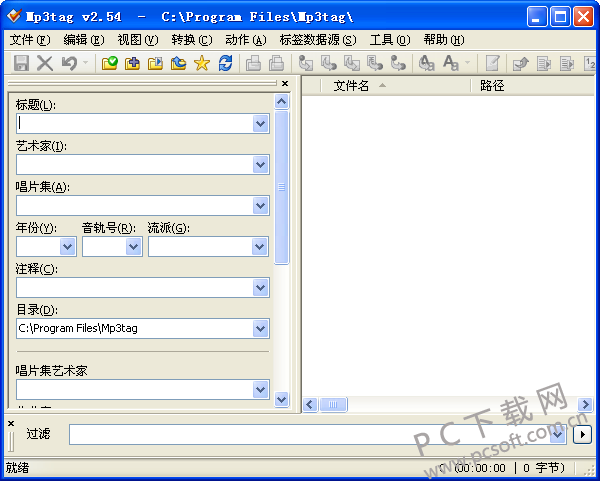Click the file list horizontal scrollbar thumb

333,404
